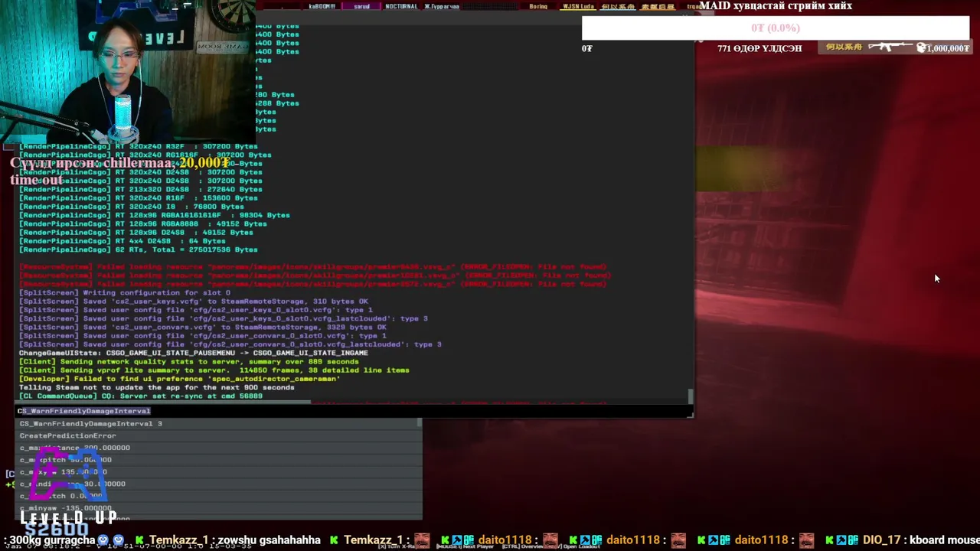Click the autocomplete list scrollbar handle
Screen dimensions: 980x551
[420, 422]
